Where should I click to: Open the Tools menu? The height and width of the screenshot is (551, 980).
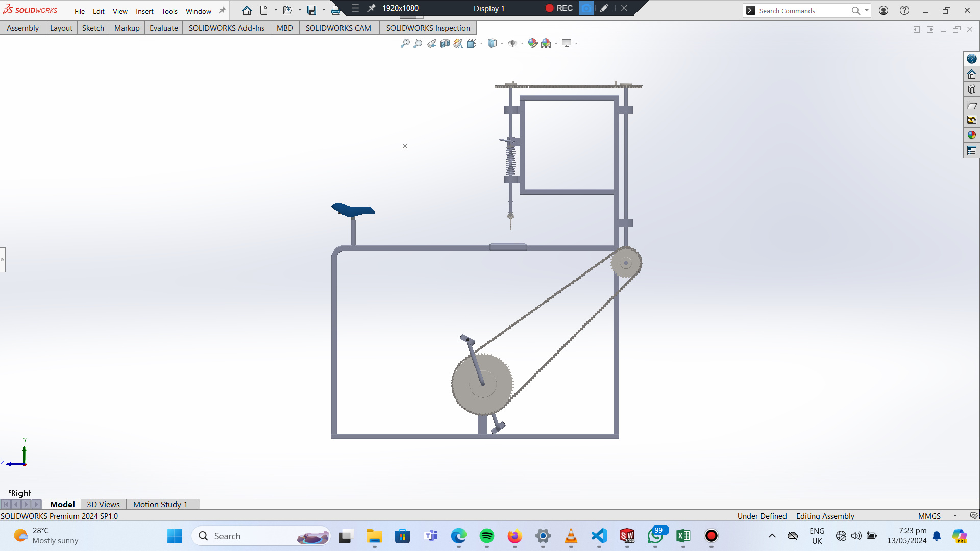(x=169, y=11)
